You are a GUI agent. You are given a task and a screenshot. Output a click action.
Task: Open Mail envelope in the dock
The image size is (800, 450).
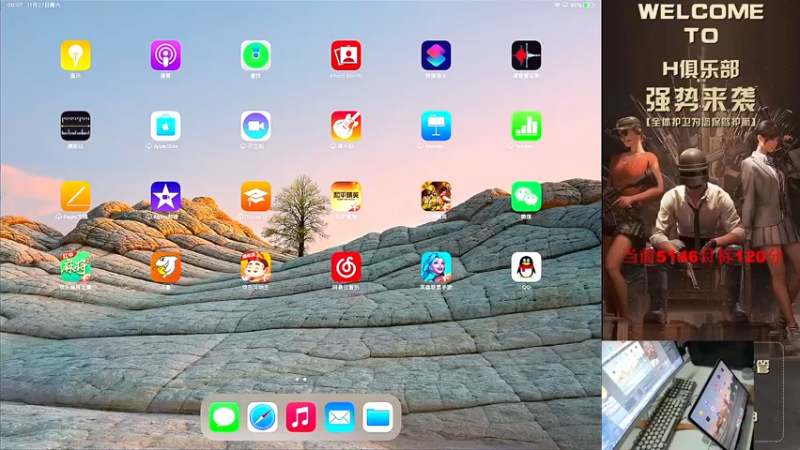coord(339,417)
